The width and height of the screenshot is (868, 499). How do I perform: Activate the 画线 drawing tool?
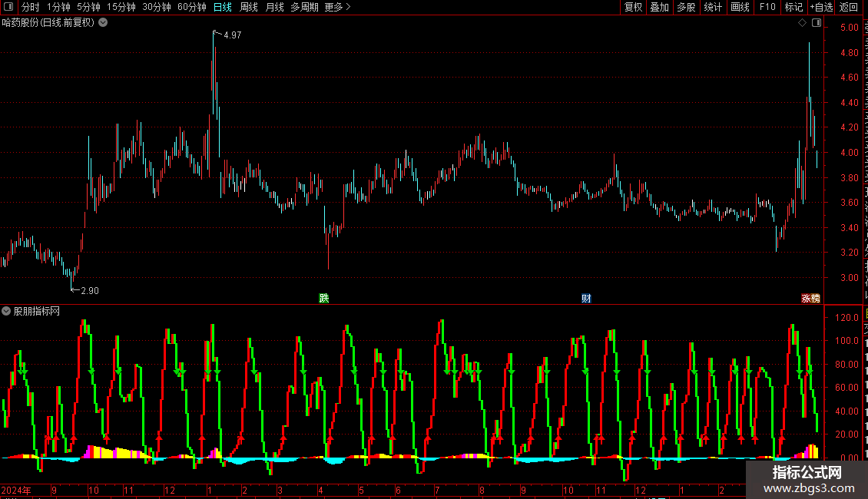(x=740, y=7)
